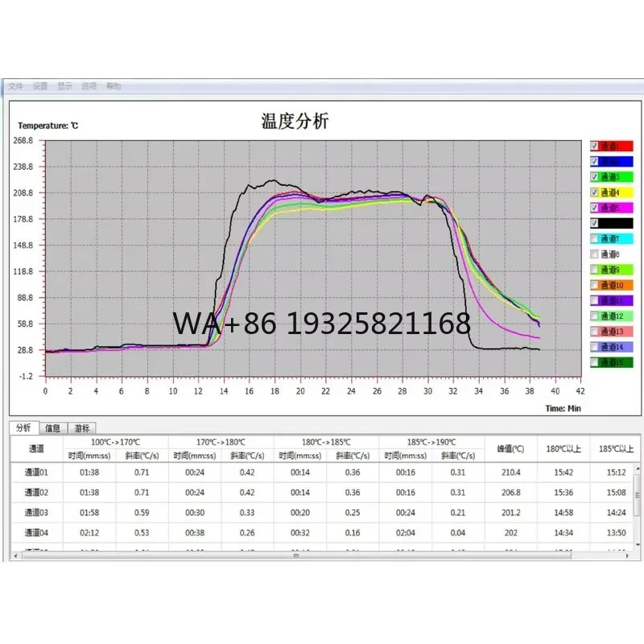The width and height of the screenshot is (644, 644).
Task: Click the 01:58 time cell in 通道03 row
Action: (x=89, y=513)
